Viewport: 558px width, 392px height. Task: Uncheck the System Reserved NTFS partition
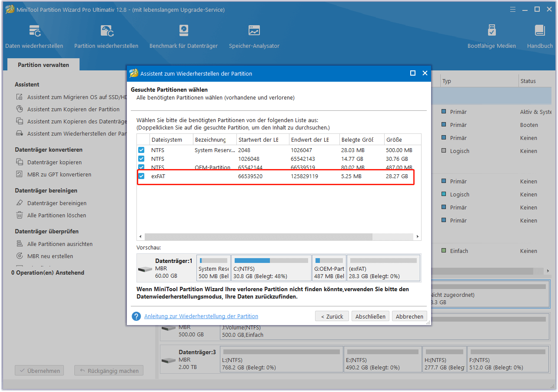(141, 150)
